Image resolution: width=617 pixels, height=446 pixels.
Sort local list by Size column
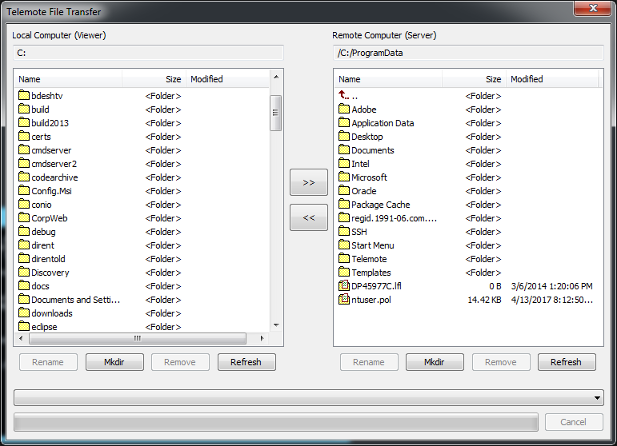pos(154,79)
